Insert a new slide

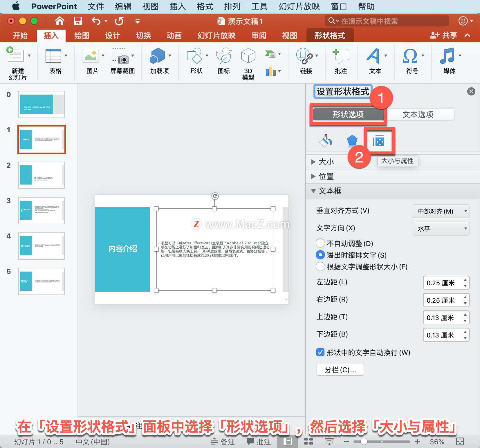pos(15,56)
